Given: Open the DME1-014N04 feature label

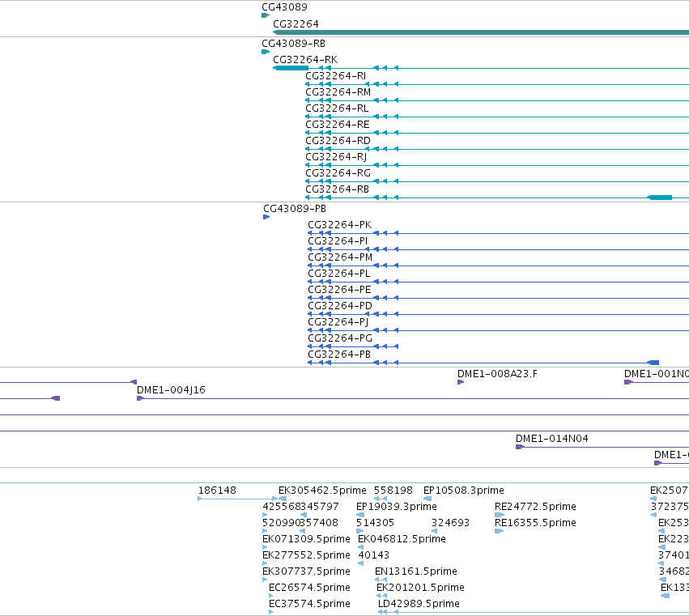Looking at the screenshot, I should coord(552,439).
